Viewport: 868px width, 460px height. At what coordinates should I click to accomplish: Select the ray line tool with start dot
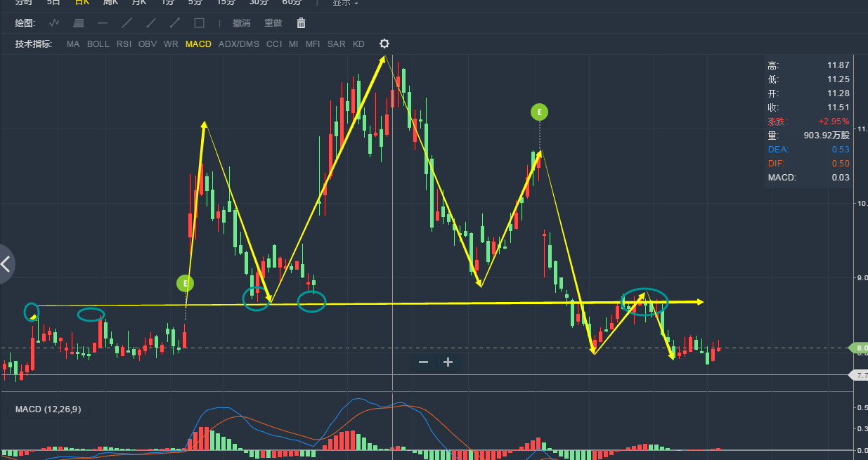pos(151,23)
